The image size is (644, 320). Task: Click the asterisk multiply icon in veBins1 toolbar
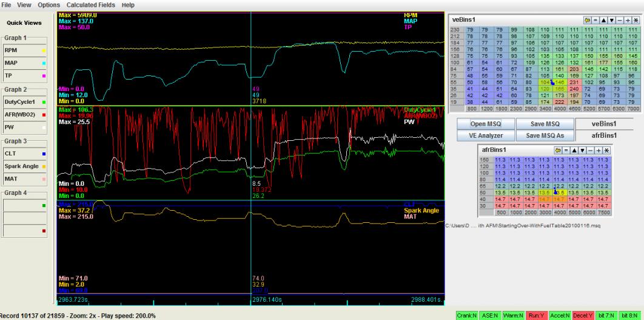[x=635, y=20]
